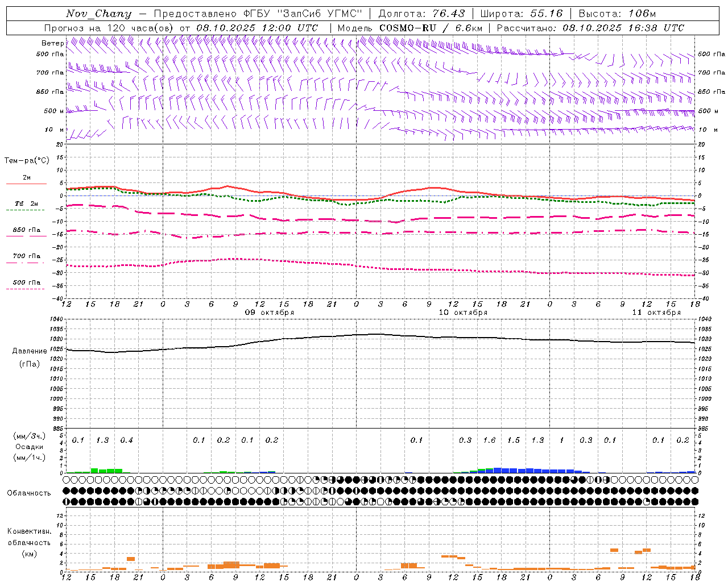Click the "10 октября" date label
This screenshot has height=582, width=728.
pos(463,313)
